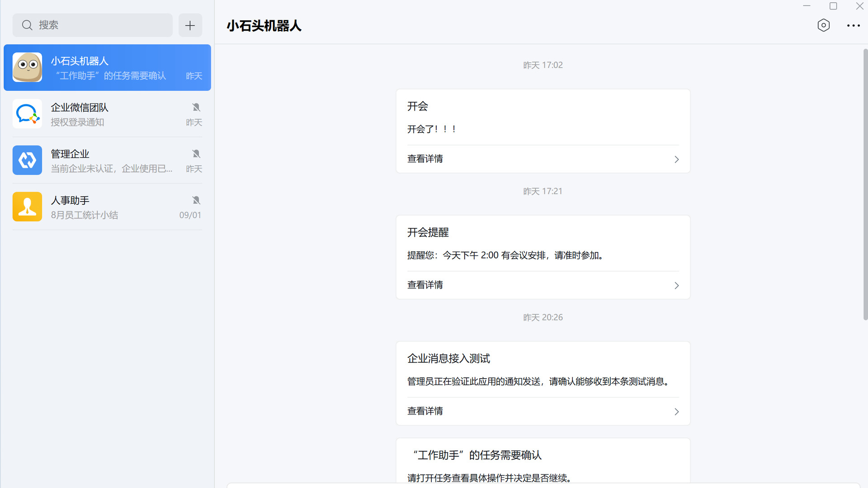Click the 人事助手 yellow avatar icon
The image size is (868, 488).
point(27,207)
